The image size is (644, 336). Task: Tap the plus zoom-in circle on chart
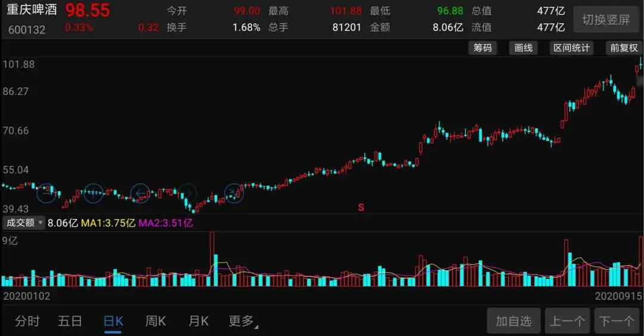(93, 193)
